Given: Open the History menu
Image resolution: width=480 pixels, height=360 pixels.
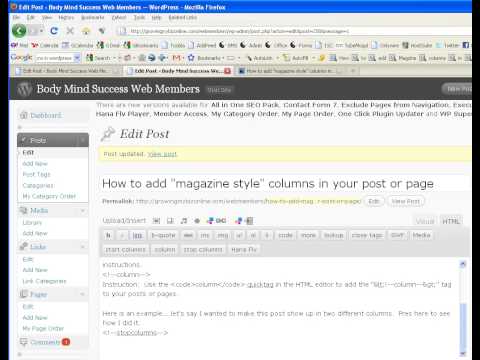Looking at the screenshot, I should pyautogui.click(x=66, y=17).
